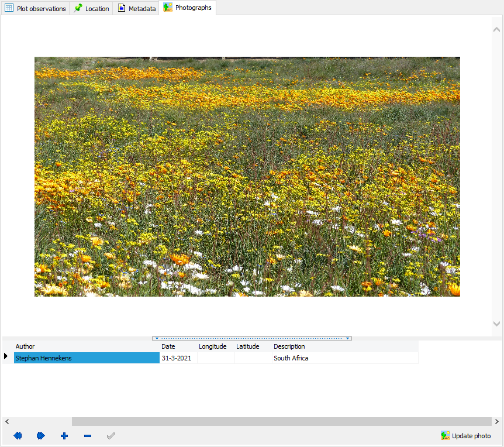This screenshot has width=504, height=447.
Task: Switch to the Location tab
Action: [x=92, y=8]
